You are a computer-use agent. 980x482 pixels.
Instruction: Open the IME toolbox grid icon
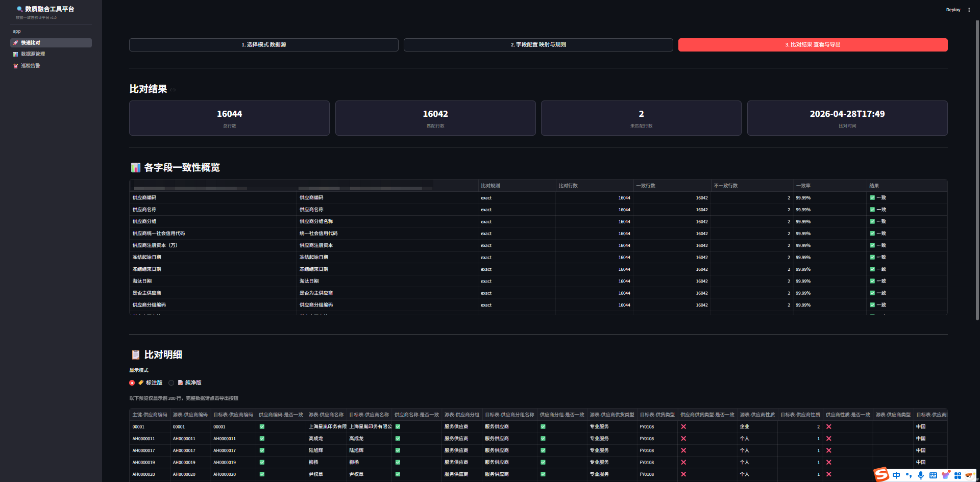click(958, 475)
